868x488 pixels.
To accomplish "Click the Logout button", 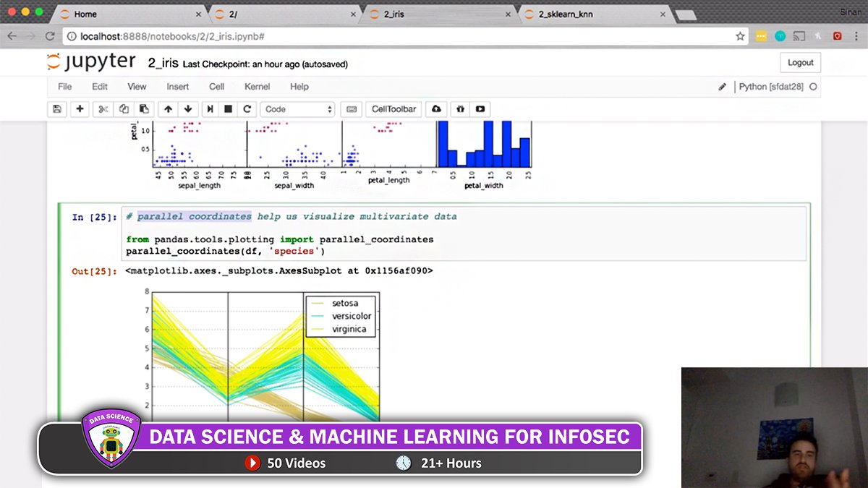I will [800, 63].
